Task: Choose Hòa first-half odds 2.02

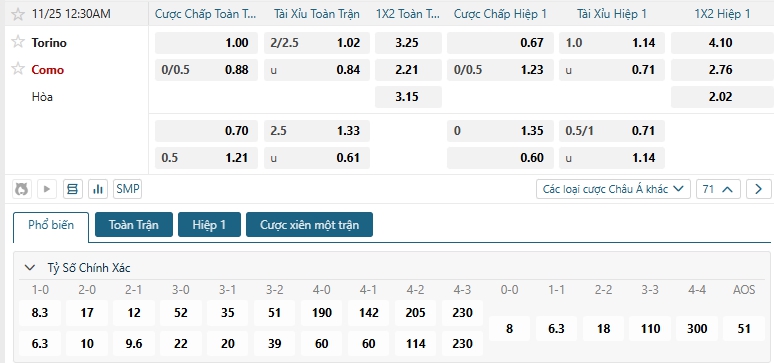Action: click(x=720, y=97)
